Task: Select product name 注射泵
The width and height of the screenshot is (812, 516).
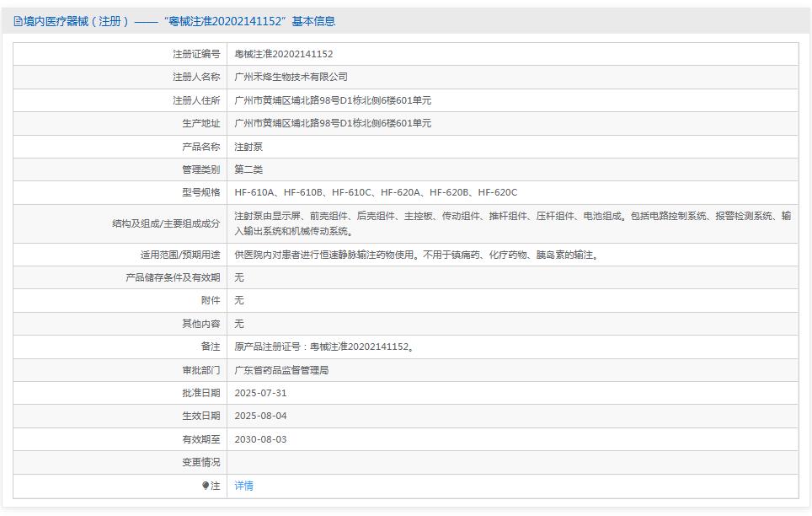Action: pyautogui.click(x=248, y=147)
